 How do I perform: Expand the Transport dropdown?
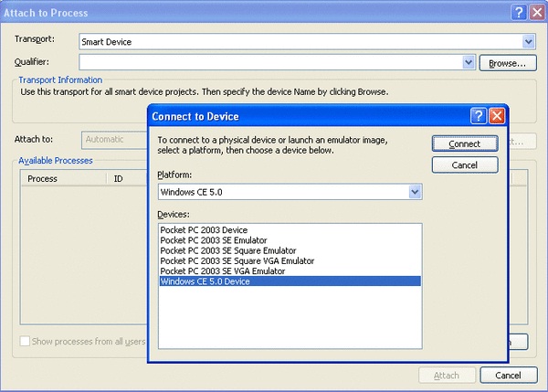pos(529,41)
